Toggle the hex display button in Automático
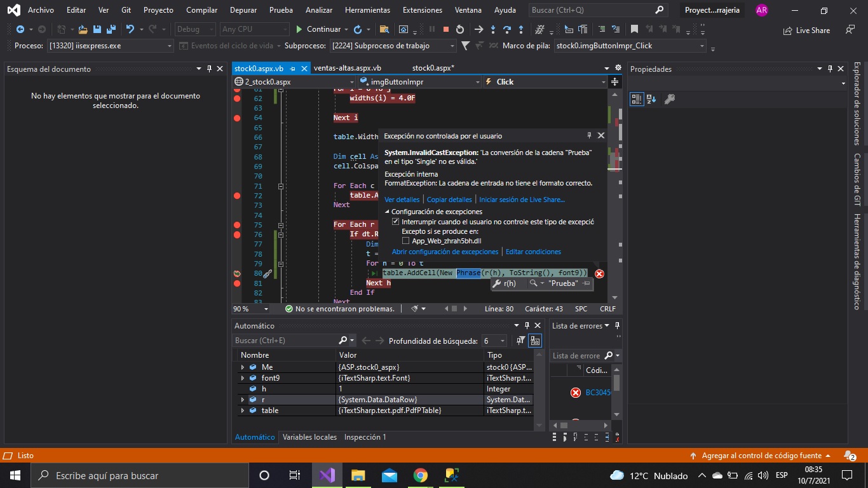 (535, 341)
